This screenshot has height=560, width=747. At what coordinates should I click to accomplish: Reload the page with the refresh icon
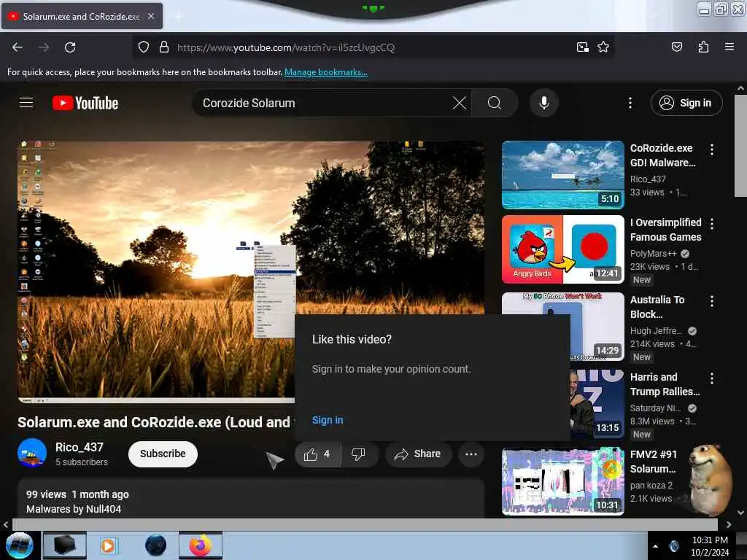pos(70,47)
